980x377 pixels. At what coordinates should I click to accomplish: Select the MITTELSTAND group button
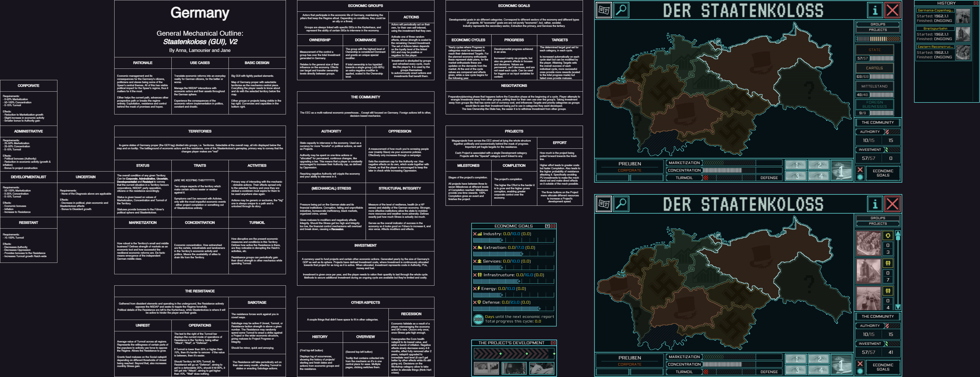pos(874,86)
